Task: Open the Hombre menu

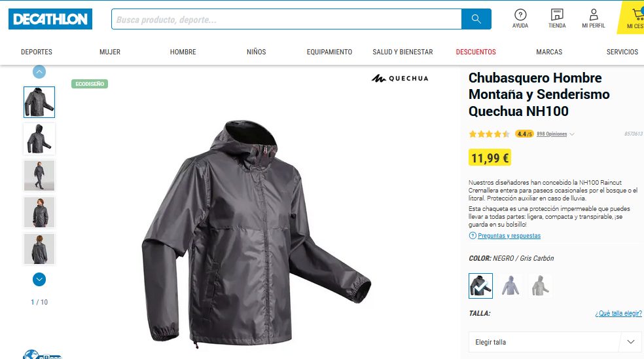Action: pos(183,52)
